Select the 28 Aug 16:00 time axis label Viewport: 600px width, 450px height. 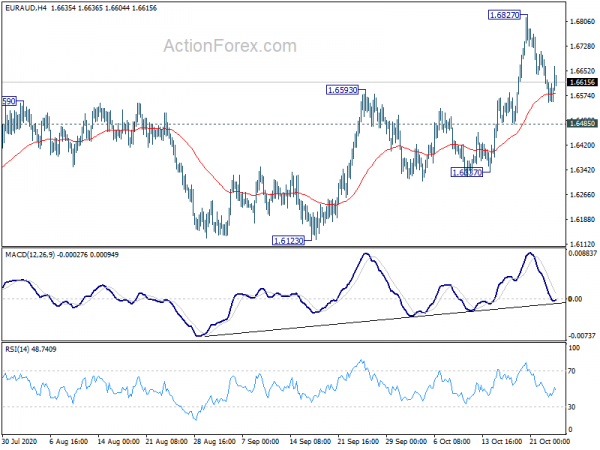(x=214, y=441)
